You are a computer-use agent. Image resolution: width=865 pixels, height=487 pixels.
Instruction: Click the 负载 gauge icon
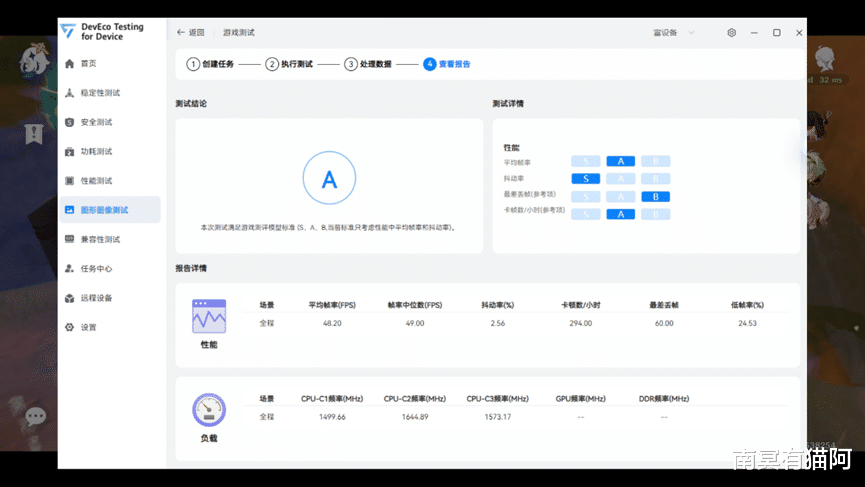pos(209,410)
